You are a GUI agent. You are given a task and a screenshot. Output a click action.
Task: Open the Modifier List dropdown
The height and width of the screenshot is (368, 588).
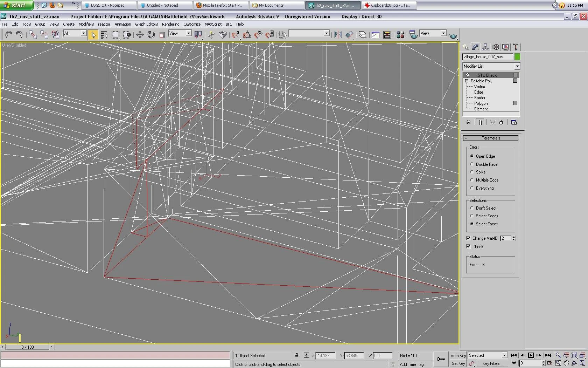pos(517,66)
